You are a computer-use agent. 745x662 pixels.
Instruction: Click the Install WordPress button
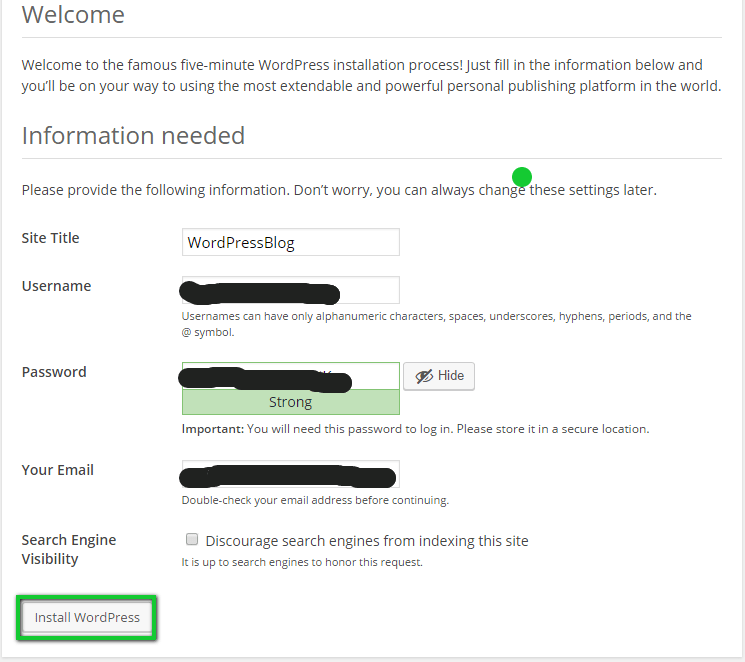point(87,617)
